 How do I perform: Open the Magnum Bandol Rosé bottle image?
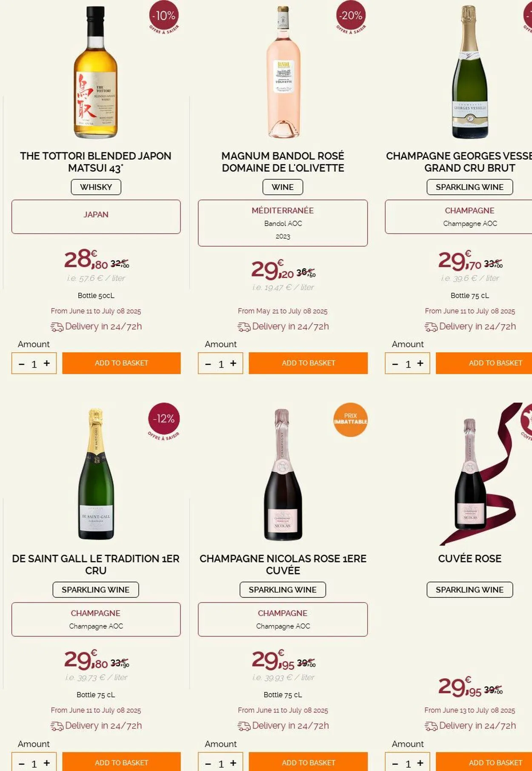(283, 72)
